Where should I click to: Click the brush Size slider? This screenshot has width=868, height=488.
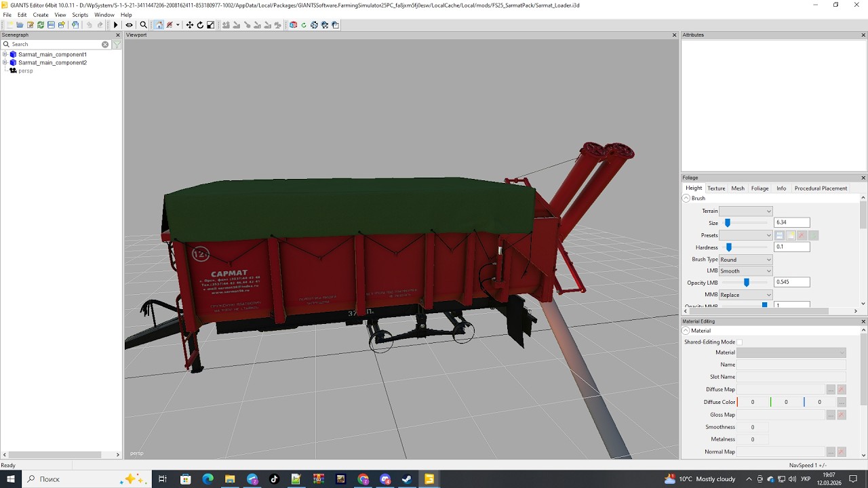pos(745,223)
